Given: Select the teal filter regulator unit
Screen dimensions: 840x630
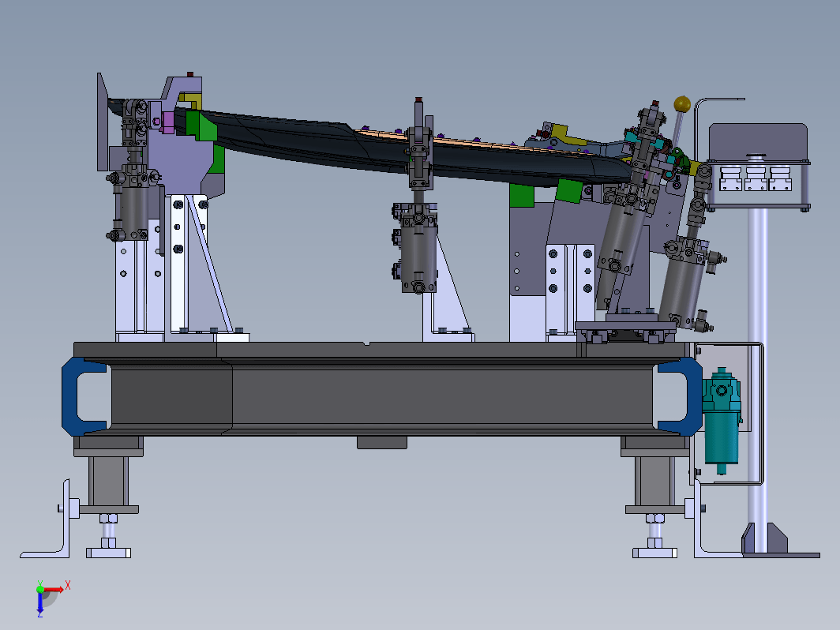Looking at the screenshot, I should point(722,420).
